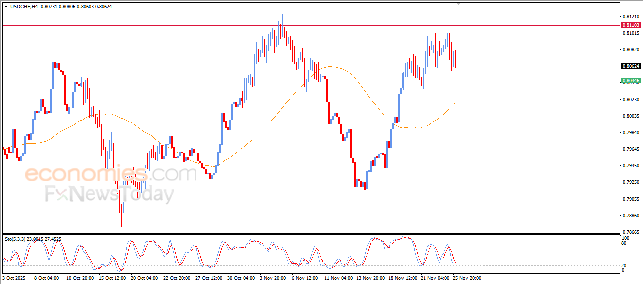
Task: Click the 0.78860 price axis label
Action: tap(630, 216)
